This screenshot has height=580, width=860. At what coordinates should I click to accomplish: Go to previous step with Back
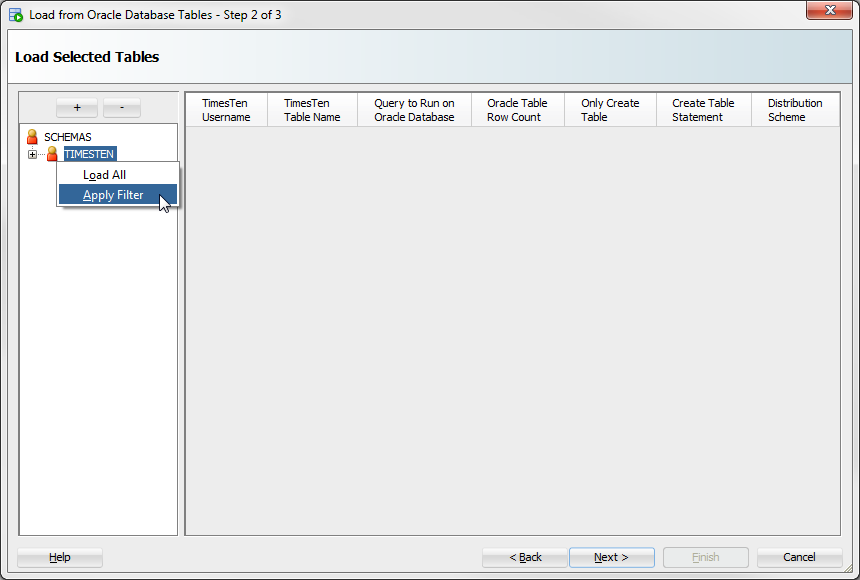point(525,557)
